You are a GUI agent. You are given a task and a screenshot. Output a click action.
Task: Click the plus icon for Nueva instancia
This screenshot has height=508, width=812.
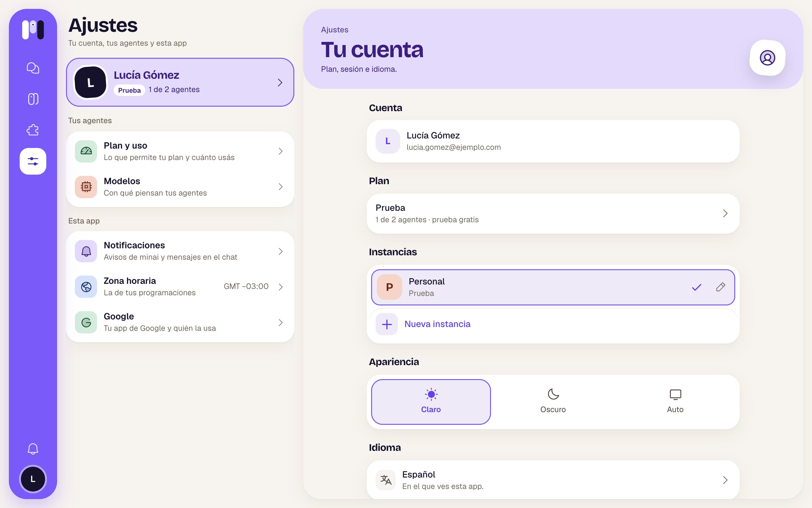pyautogui.click(x=387, y=324)
